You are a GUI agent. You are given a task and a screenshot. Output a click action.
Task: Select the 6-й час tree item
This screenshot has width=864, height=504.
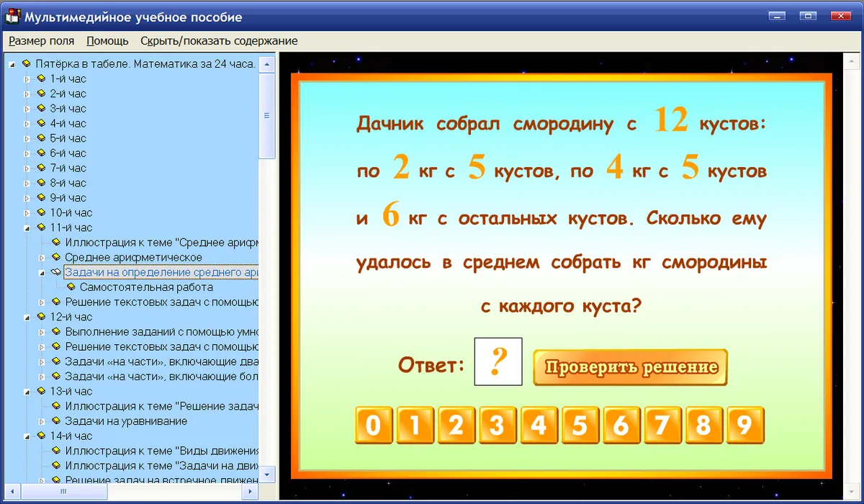tap(68, 153)
